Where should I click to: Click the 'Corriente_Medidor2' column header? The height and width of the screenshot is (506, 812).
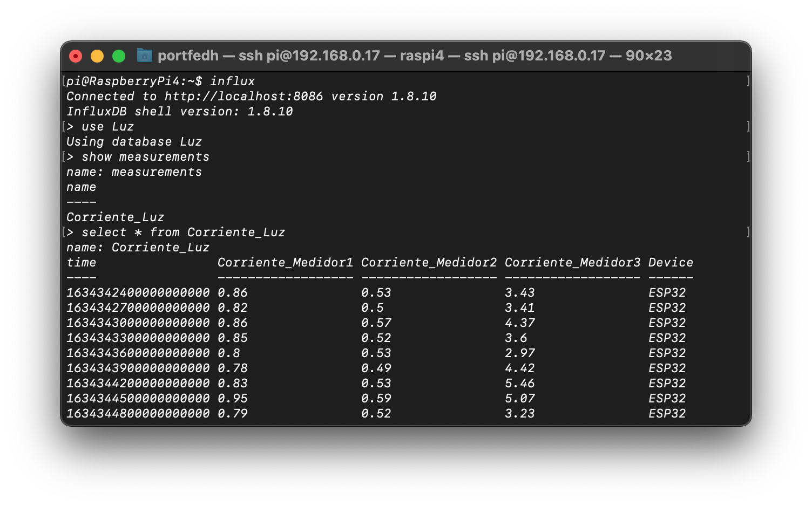(x=429, y=262)
